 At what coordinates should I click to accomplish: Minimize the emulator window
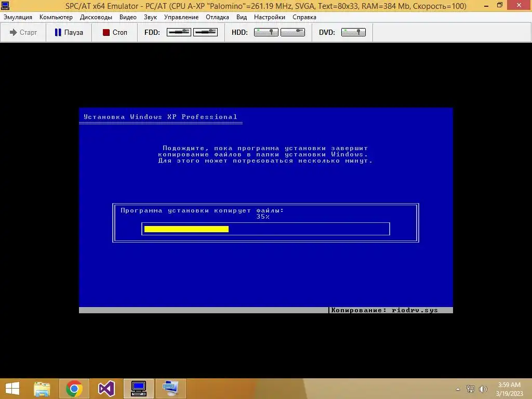486,5
